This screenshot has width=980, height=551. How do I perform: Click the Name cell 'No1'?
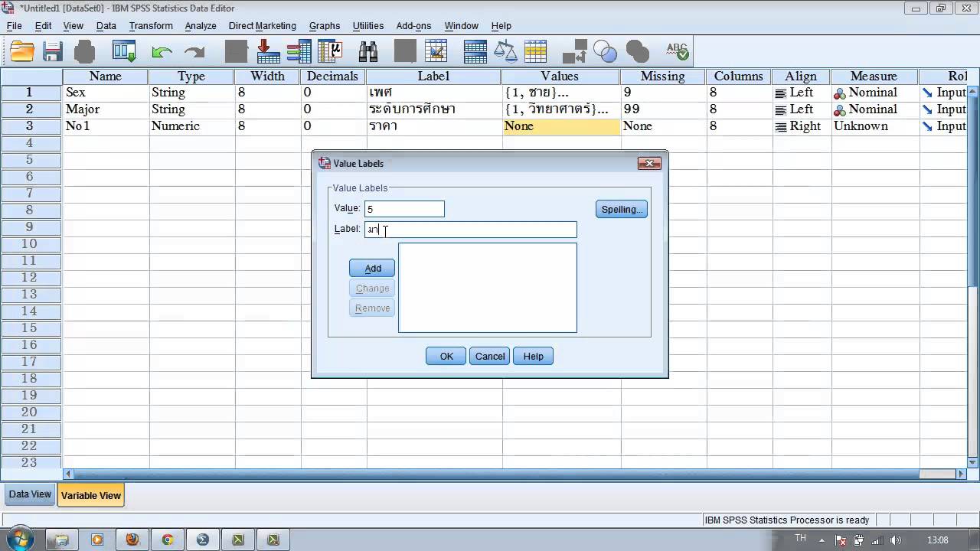(x=106, y=126)
